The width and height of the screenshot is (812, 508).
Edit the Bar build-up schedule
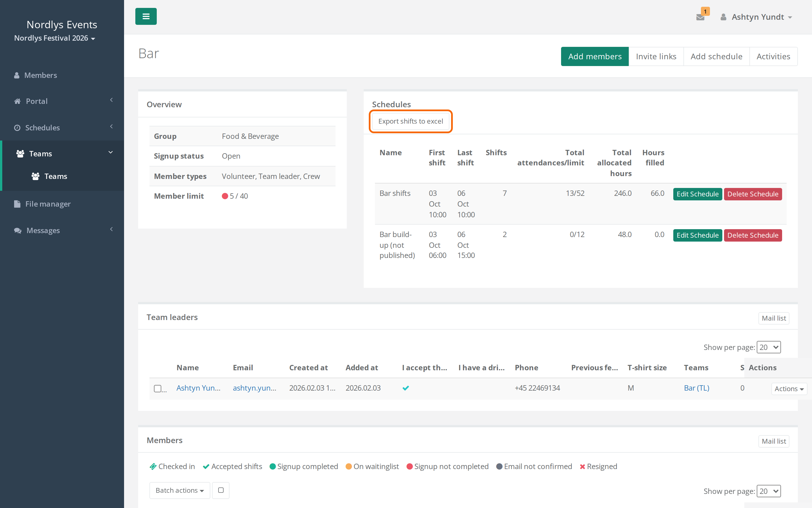(697, 235)
